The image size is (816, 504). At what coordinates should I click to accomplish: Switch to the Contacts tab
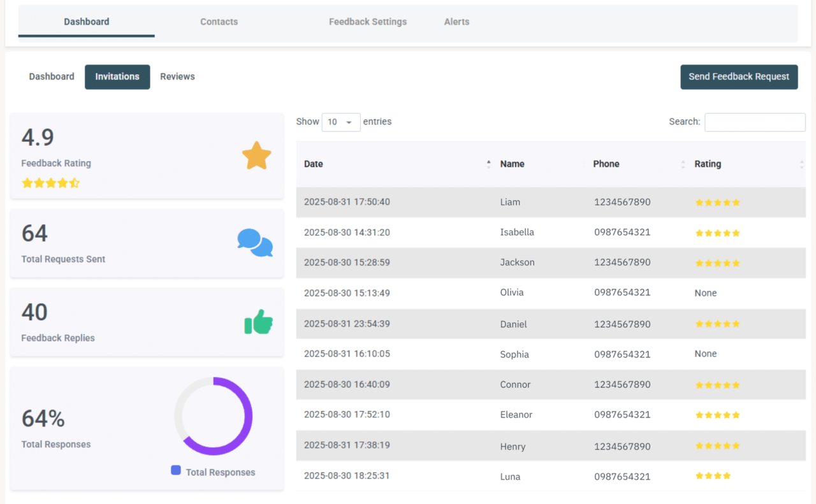(x=219, y=21)
